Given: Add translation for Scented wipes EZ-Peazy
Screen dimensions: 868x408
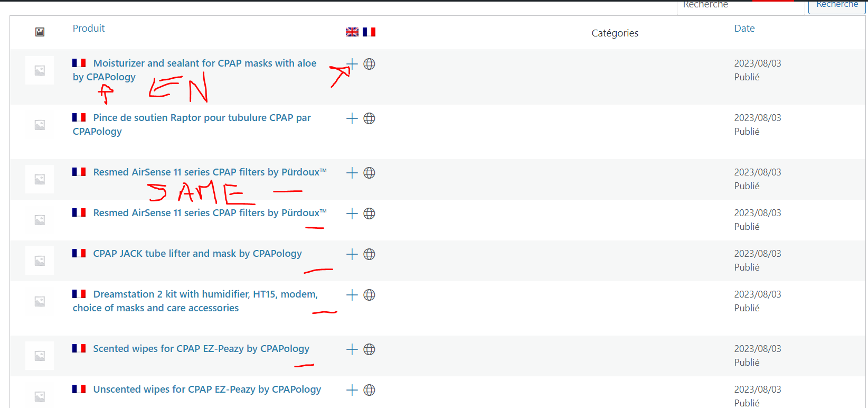Looking at the screenshot, I should tap(352, 349).
